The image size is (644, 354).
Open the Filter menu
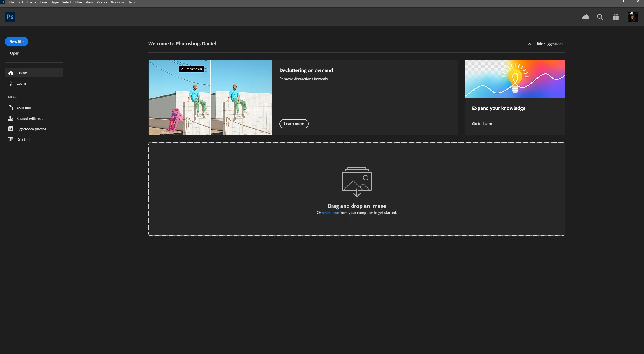click(x=78, y=2)
